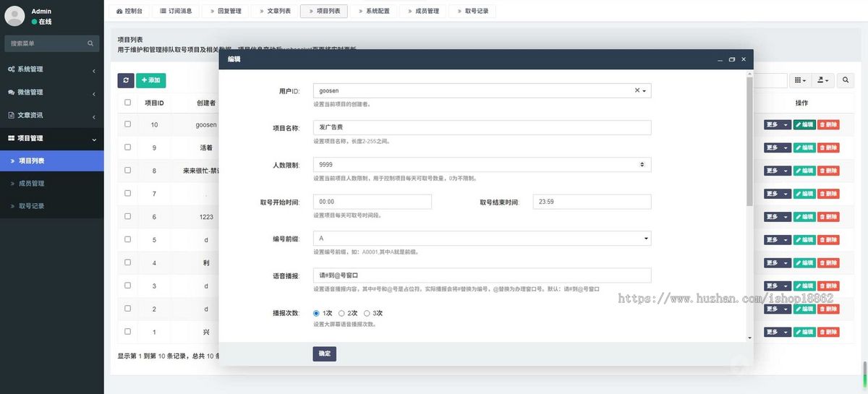Maximize the 编辑 dialog window

[731, 59]
